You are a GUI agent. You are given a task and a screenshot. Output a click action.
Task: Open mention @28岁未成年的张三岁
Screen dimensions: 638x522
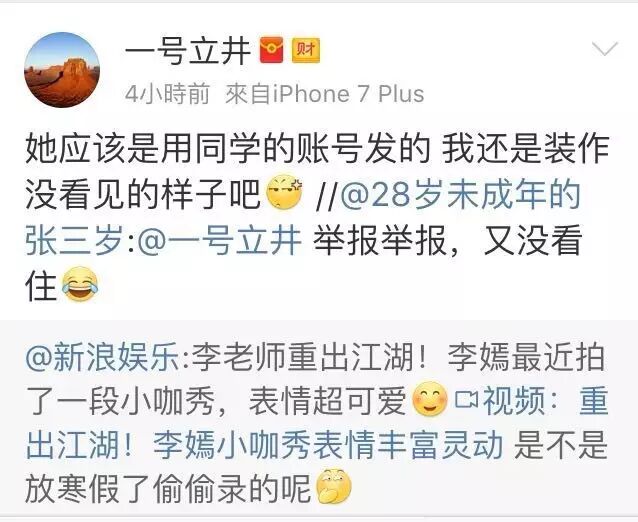[x=303, y=218]
